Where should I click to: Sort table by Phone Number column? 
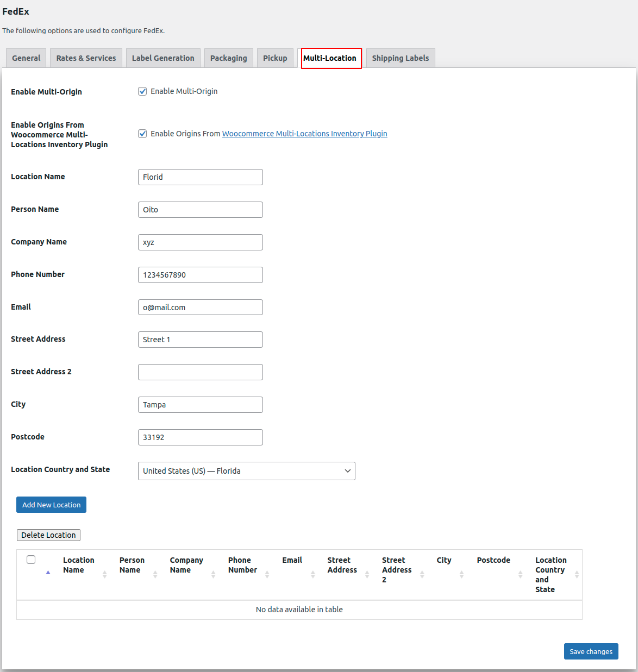tap(242, 565)
